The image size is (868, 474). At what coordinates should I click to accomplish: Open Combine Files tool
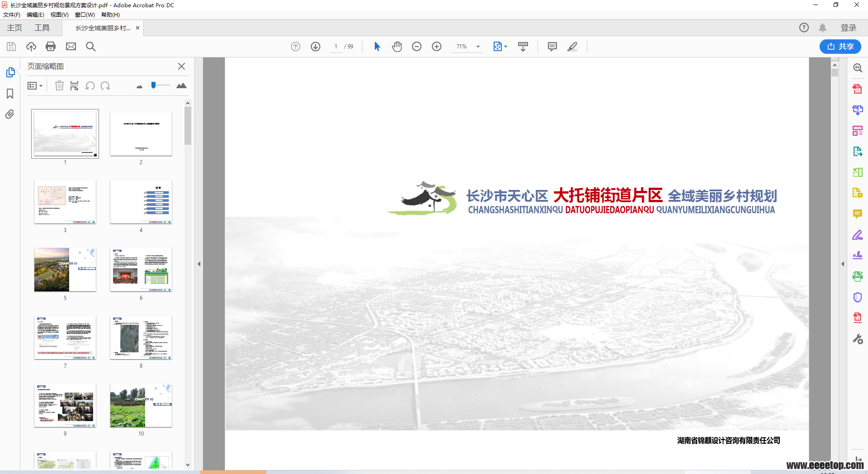click(x=858, y=109)
